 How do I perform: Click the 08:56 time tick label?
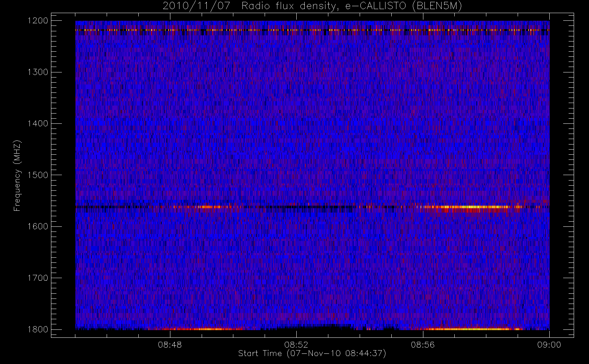coord(423,345)
